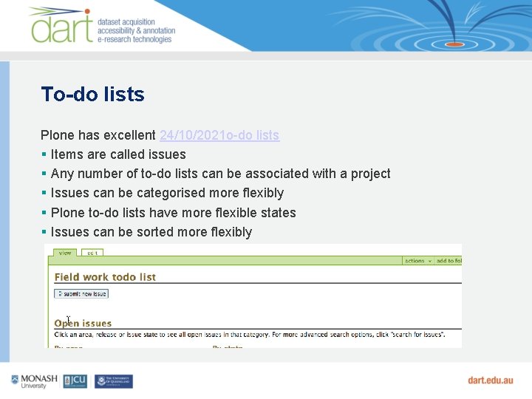Click the 'add to folder' menu
Image resolution: width=532 pixels, height=399 pixels.
click(449, 261)
